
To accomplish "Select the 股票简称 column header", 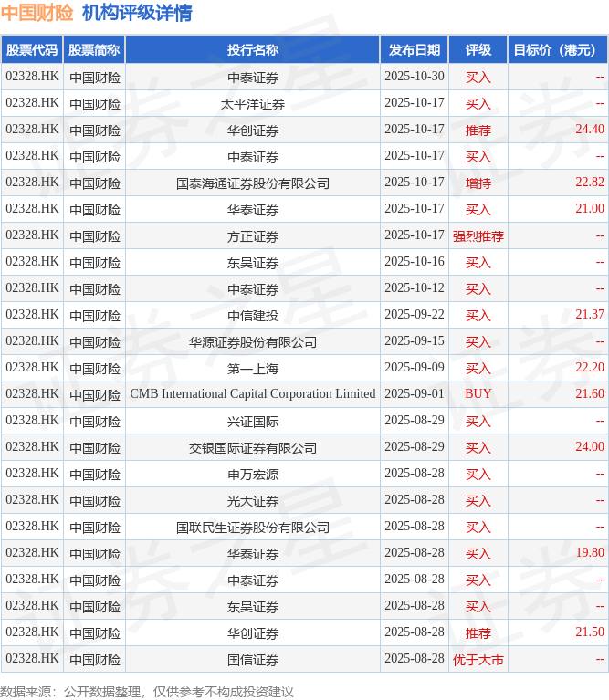I will 94,50.
